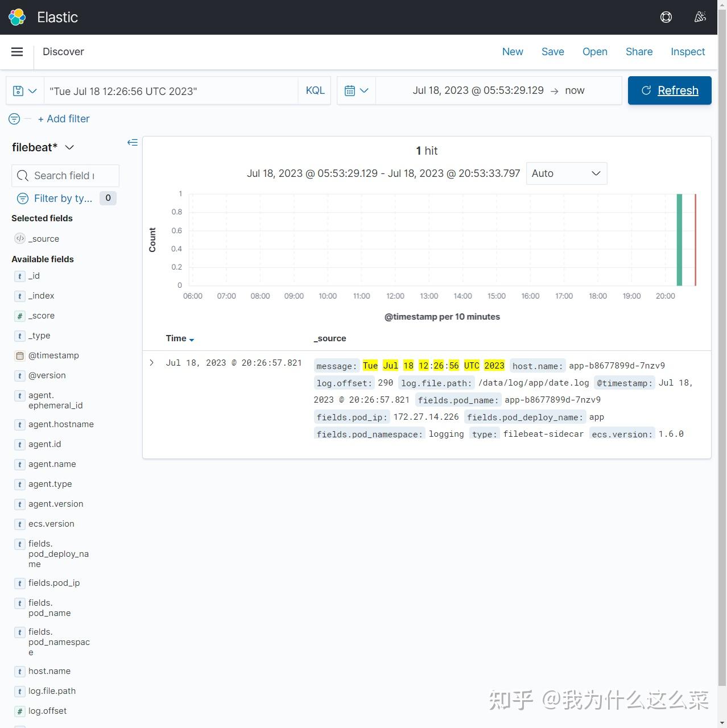
Task: Open the user account icon in the top bar
Action: (x=700, y=17)
